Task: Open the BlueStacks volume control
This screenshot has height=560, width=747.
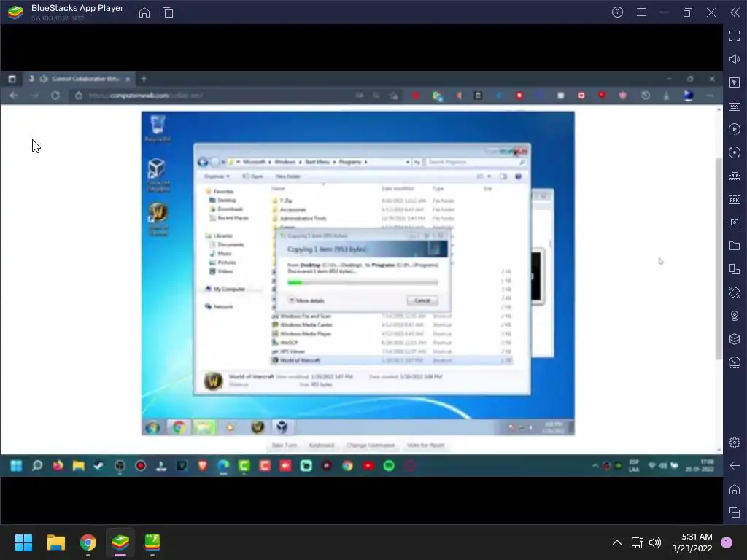Action: click(735, 59)
